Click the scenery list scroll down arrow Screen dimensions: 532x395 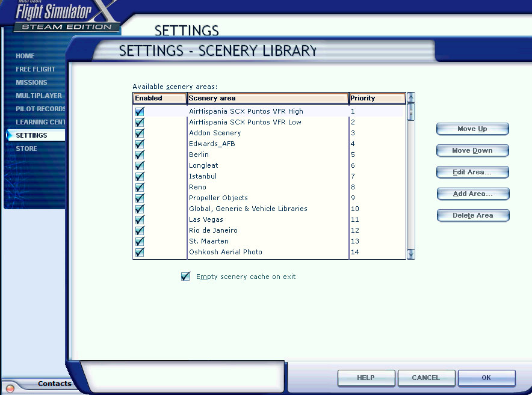[410, 254]
